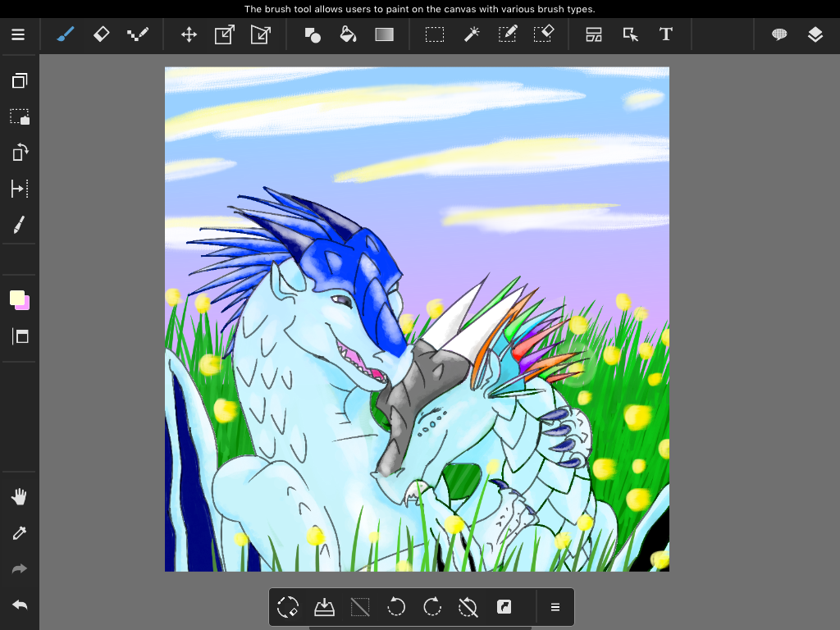Open the brush settings sidebar icon
840x630 pixels.
(x=20, y=225)
